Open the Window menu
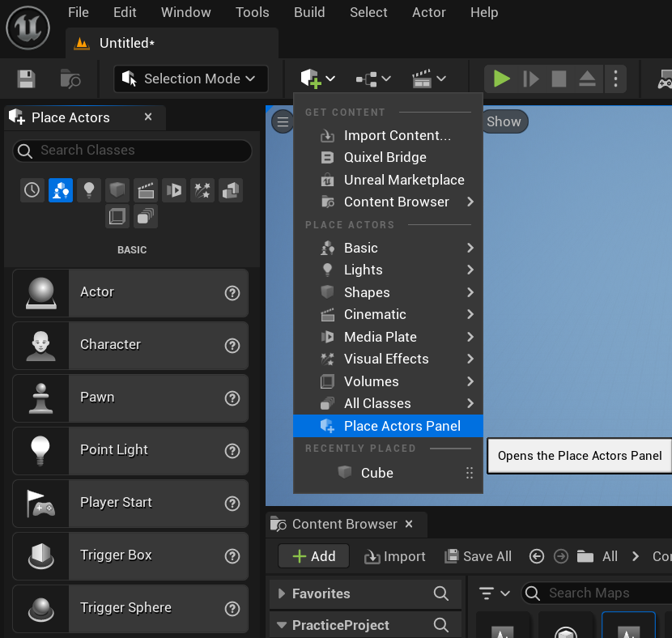The width and height of the screenshot is (672, 638). pyautogui.click(x=186, y=12)
